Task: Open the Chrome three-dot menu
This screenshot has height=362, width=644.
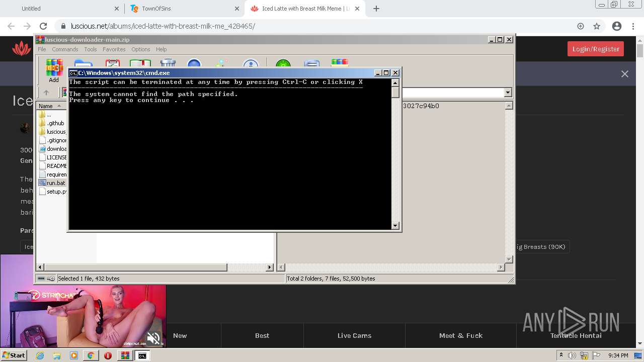Action: (633, 26)
